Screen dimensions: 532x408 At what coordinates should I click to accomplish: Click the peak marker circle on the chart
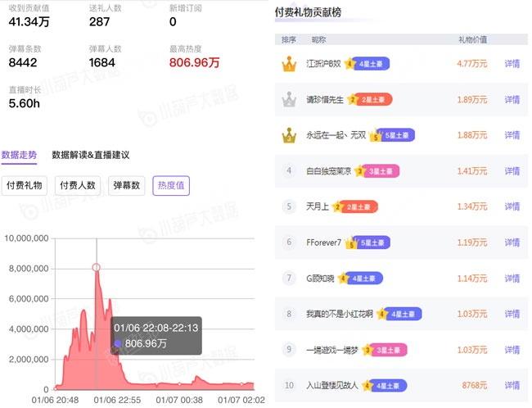[x=97, y=267]
